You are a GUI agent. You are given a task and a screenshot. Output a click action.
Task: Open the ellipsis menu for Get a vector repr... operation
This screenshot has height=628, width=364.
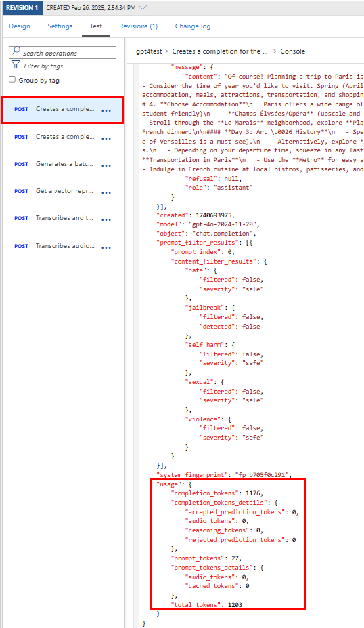[x=106, y=193]
